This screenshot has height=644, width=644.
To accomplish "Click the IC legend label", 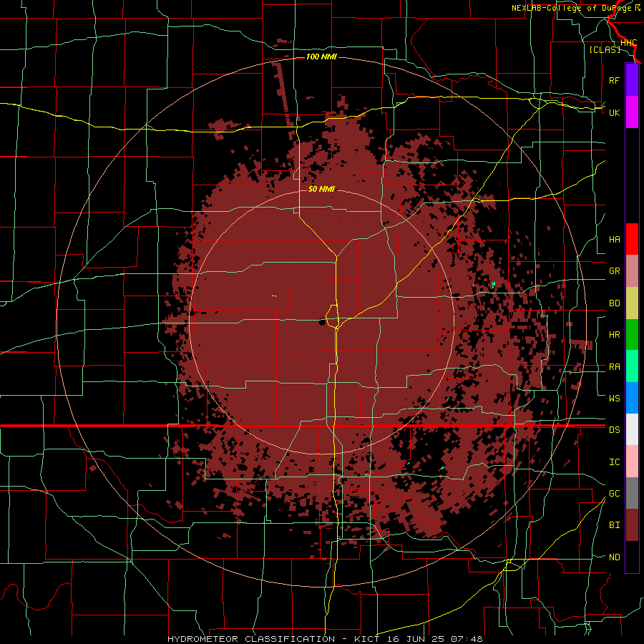I will coord(614,462).
